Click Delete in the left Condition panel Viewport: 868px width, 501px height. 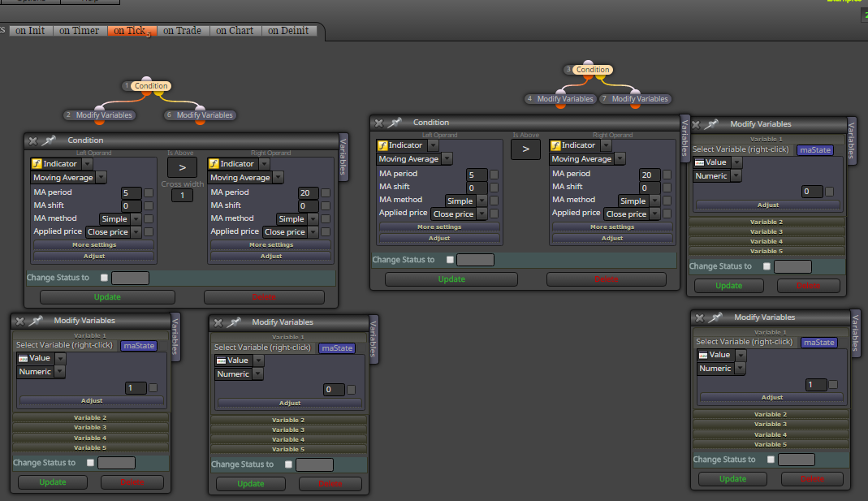264,297
